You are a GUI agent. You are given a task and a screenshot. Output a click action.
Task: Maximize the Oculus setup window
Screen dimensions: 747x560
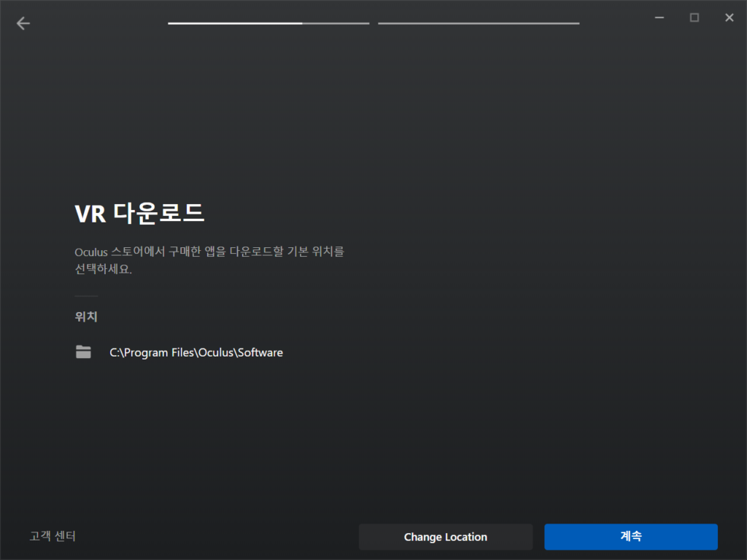point(694,17)
